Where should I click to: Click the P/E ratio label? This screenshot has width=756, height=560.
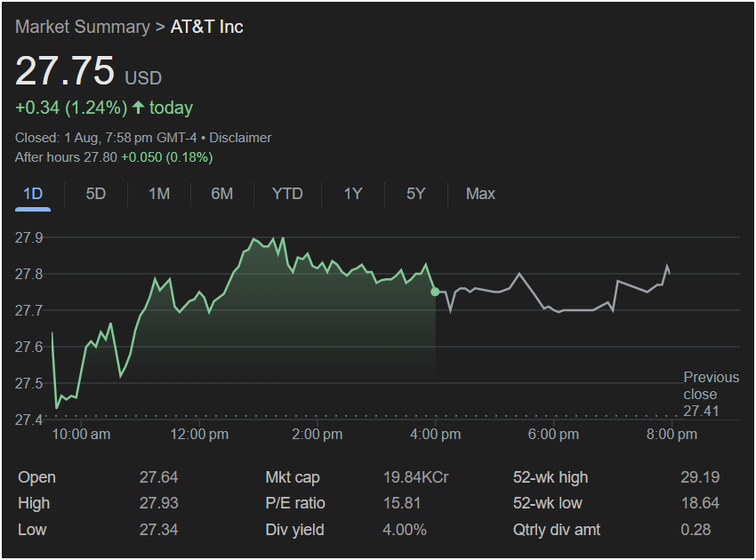295,503
